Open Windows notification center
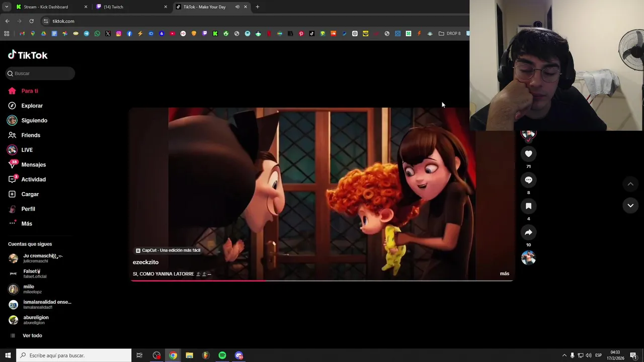This screenshot has width=644, height=362. click(x=633, y=355)
